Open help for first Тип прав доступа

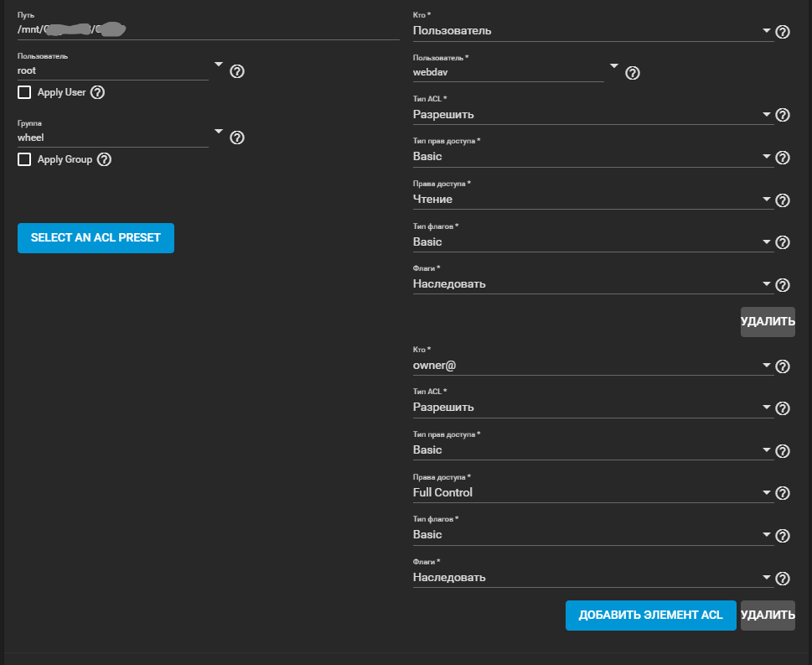783,157
